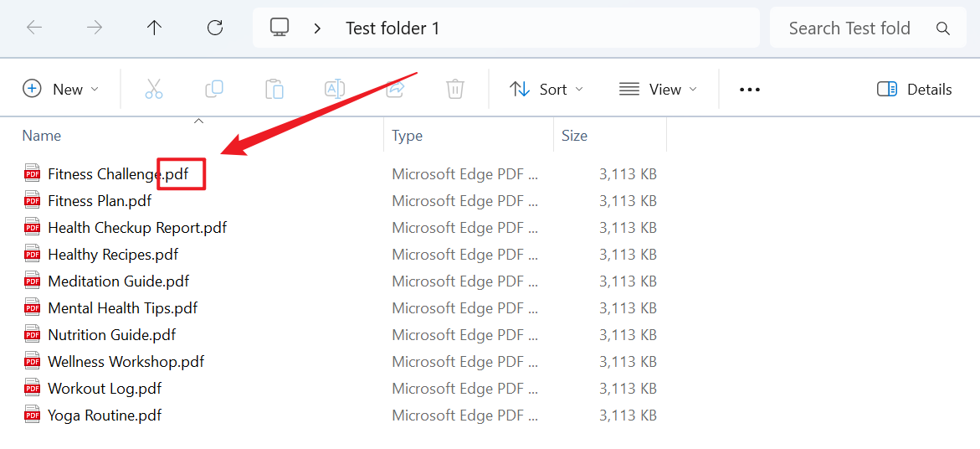Viewport: 980px width, 449px height.
Task: Refresh the folder view
Action: tap(215, 28)
